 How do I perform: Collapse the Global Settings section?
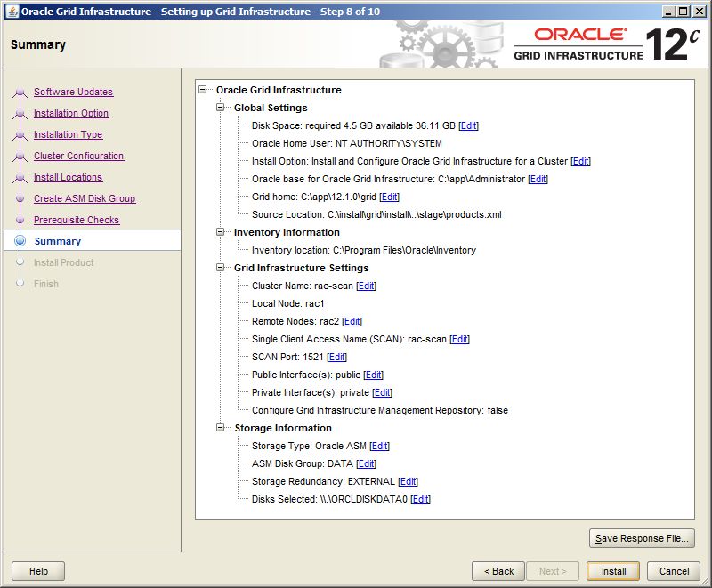coord(220,108)
